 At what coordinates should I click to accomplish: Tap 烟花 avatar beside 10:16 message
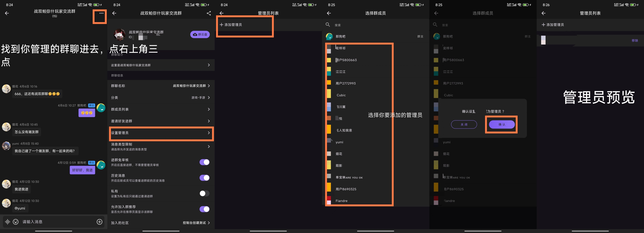pyautogui.click(x=6, y=89)
